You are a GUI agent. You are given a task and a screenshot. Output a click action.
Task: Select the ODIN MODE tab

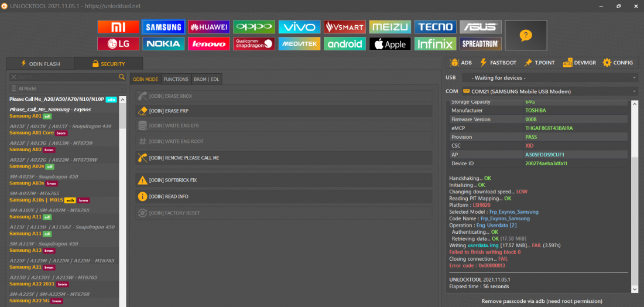click(145, 79)
